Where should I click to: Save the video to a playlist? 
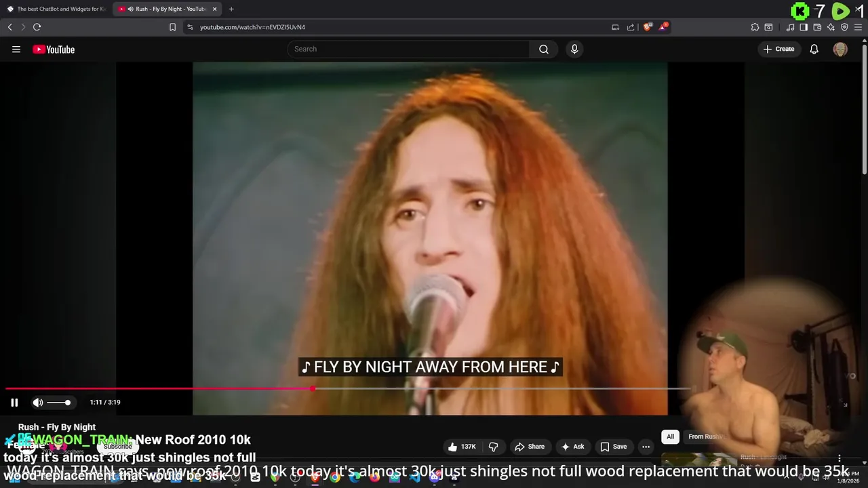[613, 447]
